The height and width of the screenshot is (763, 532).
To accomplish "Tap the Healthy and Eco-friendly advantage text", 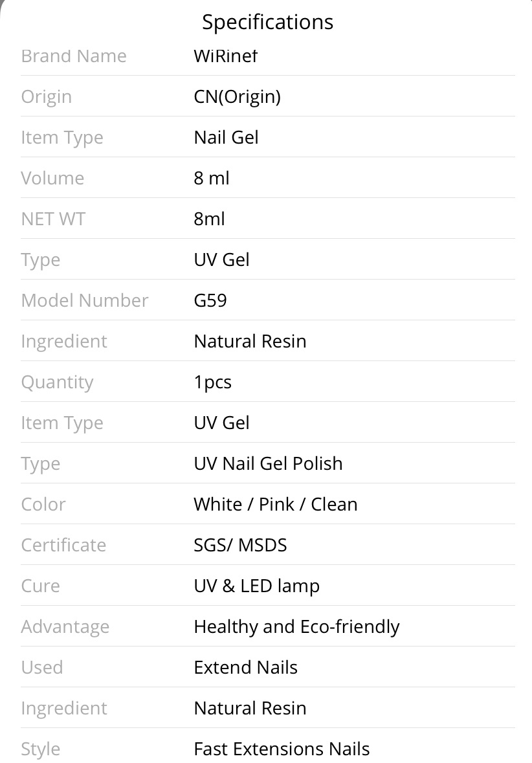I will pos(296,627).
